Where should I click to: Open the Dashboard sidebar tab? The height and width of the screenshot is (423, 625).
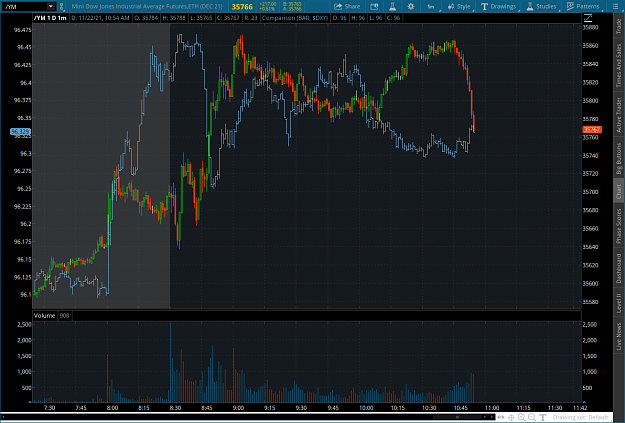[x=619, y=268]
